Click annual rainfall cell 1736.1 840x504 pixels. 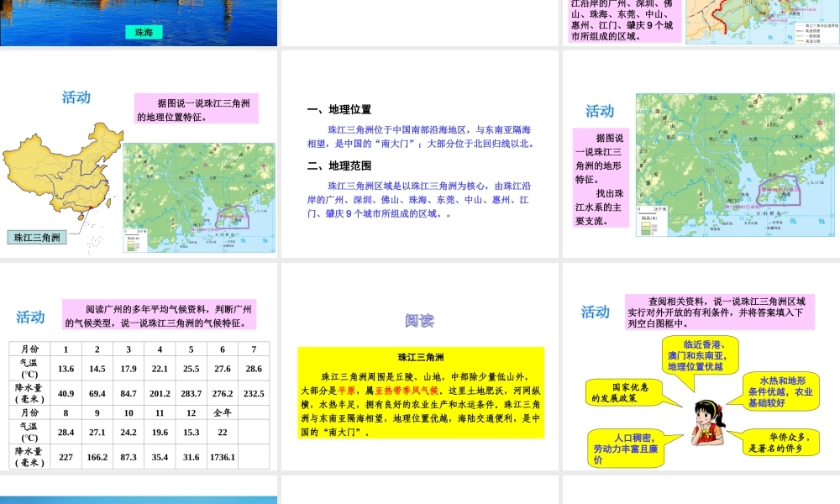coord(223,457)
